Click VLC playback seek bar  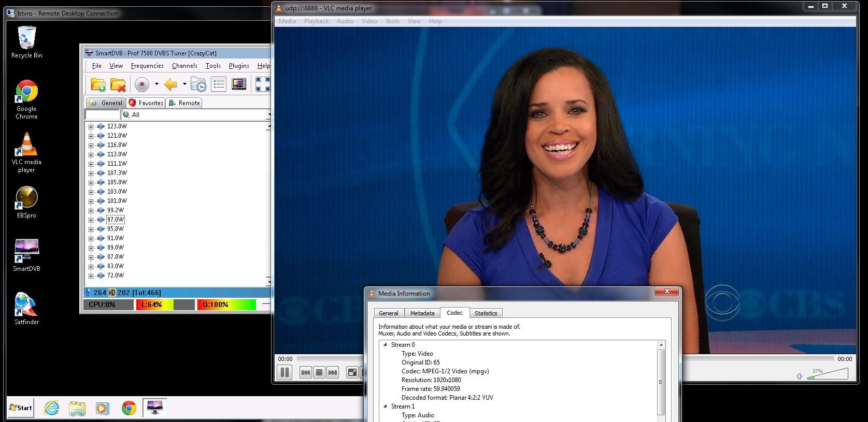click(x=565, y=359)
